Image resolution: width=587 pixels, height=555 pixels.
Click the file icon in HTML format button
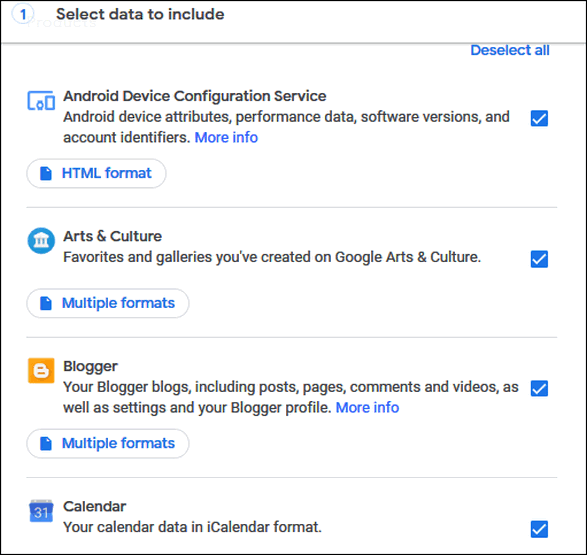[46, 173]
